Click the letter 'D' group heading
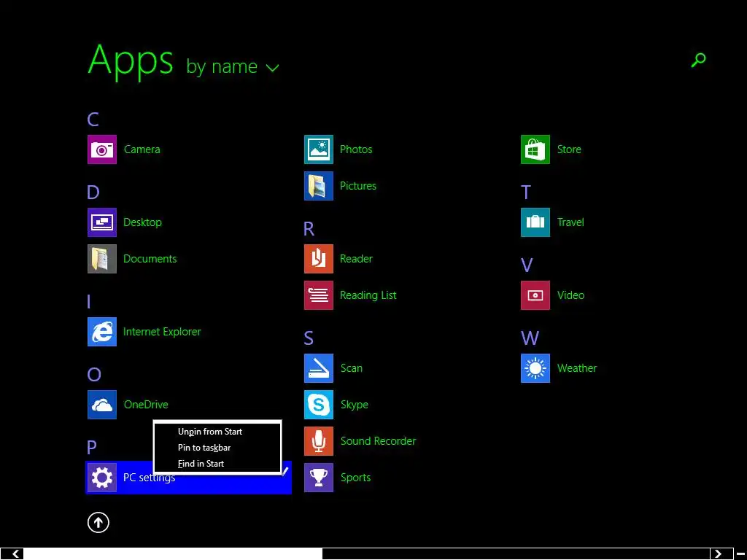The height and width of the screenshot is (560, 747). tap(93, 192)
